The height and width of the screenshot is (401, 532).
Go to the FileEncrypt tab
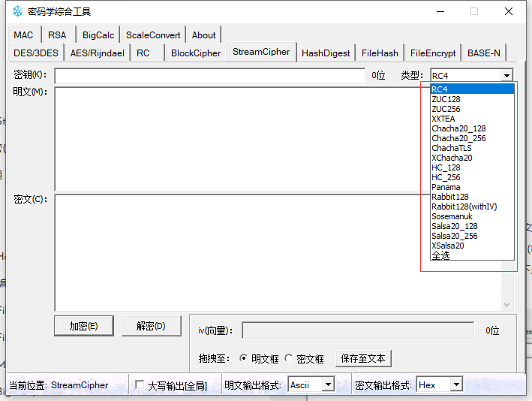(x=433, y=53)
